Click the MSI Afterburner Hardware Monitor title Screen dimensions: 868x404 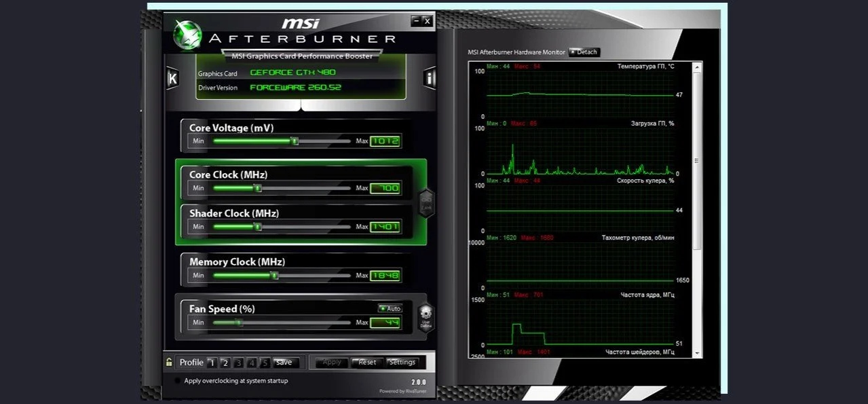pos(516,52)
